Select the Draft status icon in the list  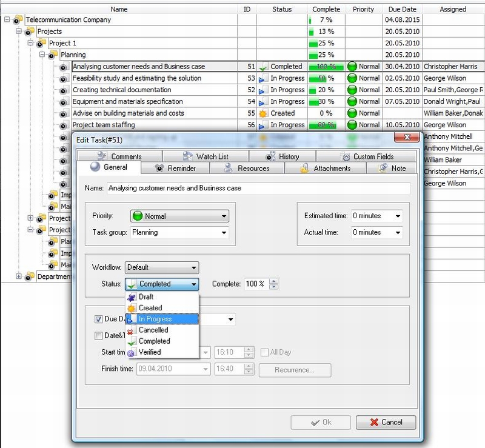pos(131,297)
